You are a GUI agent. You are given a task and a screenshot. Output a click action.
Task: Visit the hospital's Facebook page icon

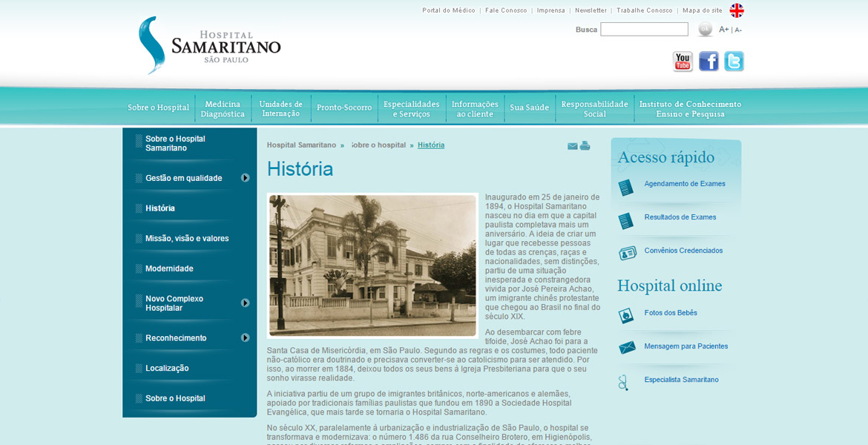708,62
